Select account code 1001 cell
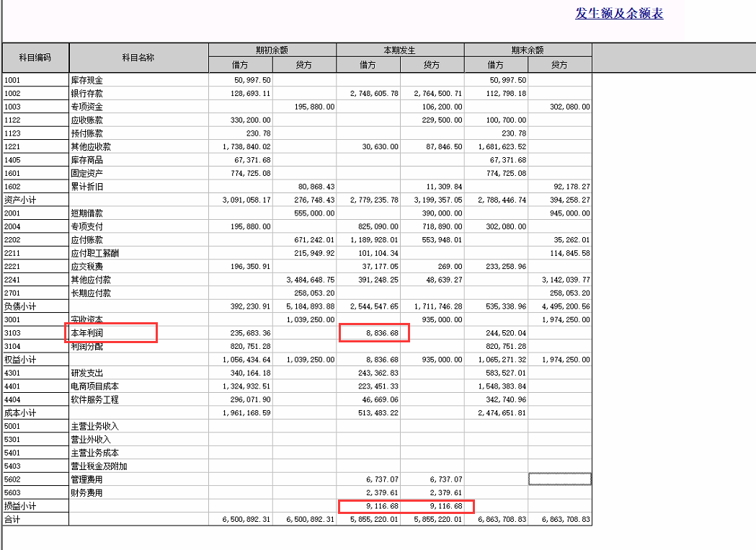The width and height of the screenshot is (756, 550). click(x=35, y=80)
